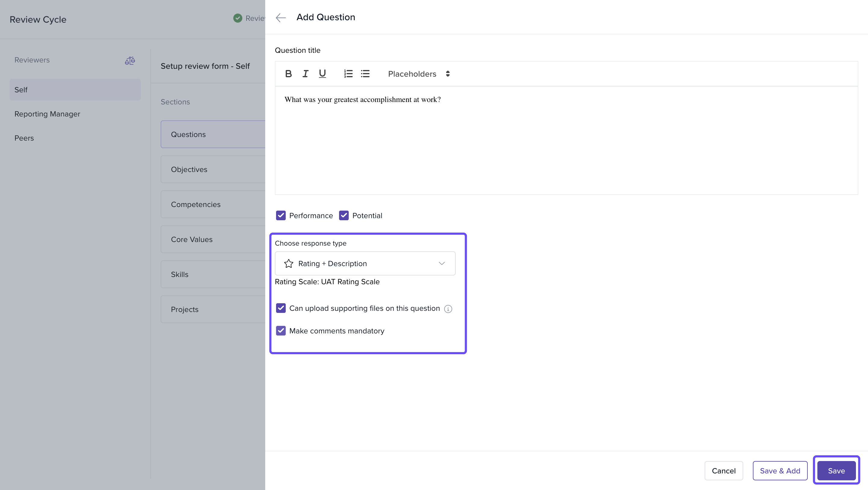Apply underline formatting to the question text

point(322,74)
